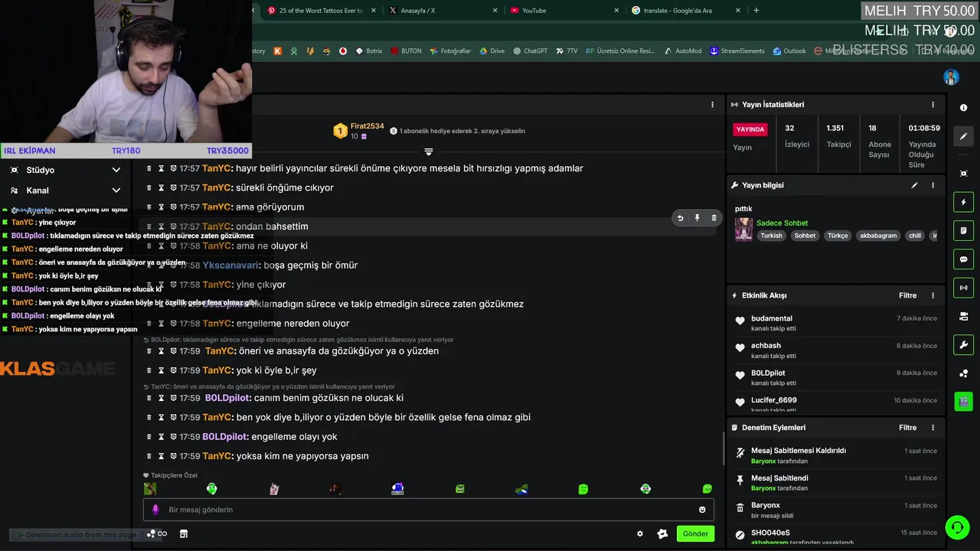980x551 pixels.
Task: Reply to the hovered message using arrow icon
Action: [680, 218]
